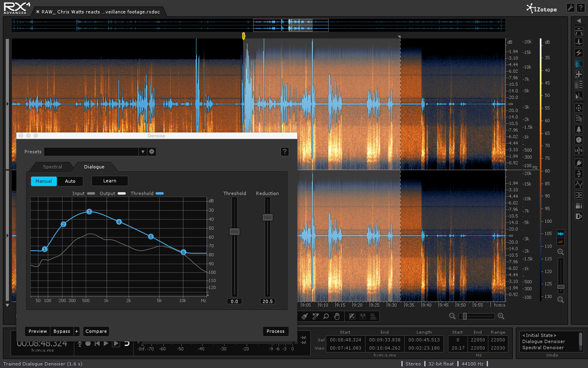Open the Loudness LKFS module
The width and height of the screenshot is (588, 368).
click(x=579, y=150)
